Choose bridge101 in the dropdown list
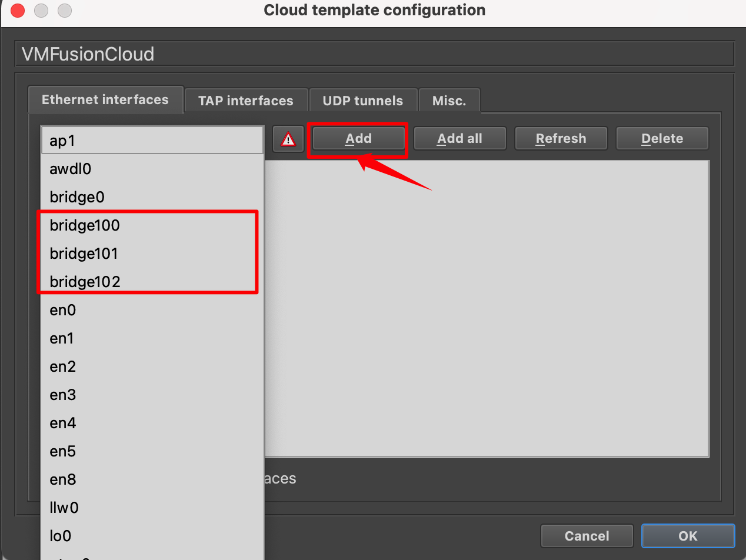746x560 pixels. point(84,254)
